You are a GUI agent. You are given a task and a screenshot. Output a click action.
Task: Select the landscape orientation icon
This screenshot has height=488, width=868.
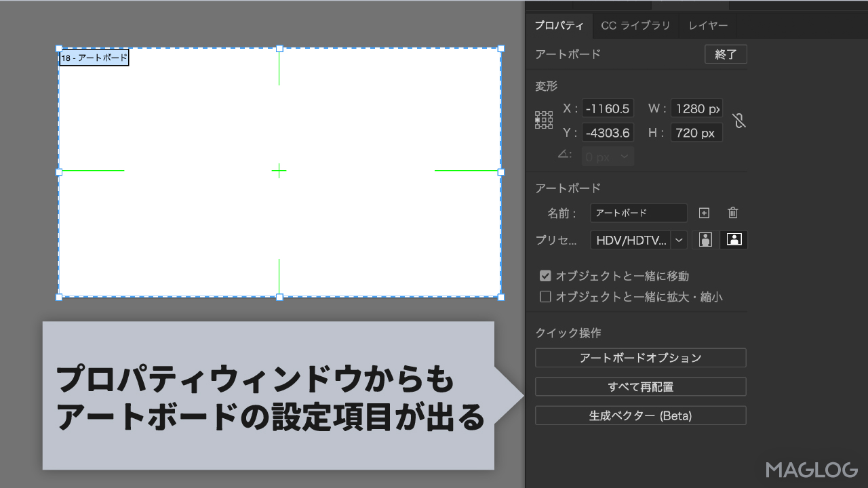(733, 239)
